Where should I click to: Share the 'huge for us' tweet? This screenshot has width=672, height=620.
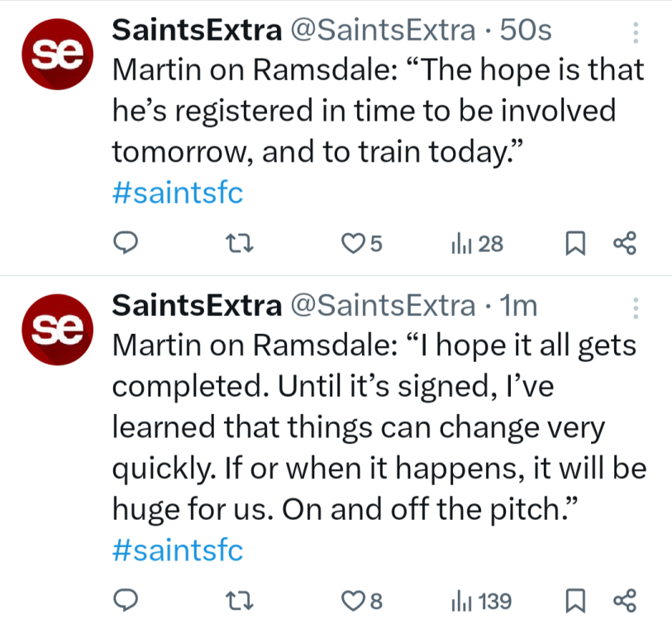click(624, 599)
